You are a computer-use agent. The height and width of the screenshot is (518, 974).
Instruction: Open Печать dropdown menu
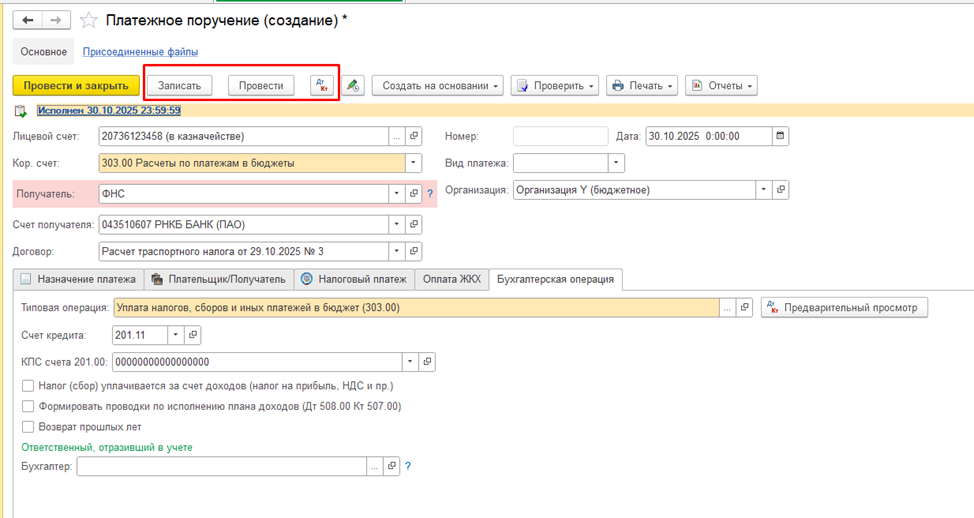(x=642, y=86)
